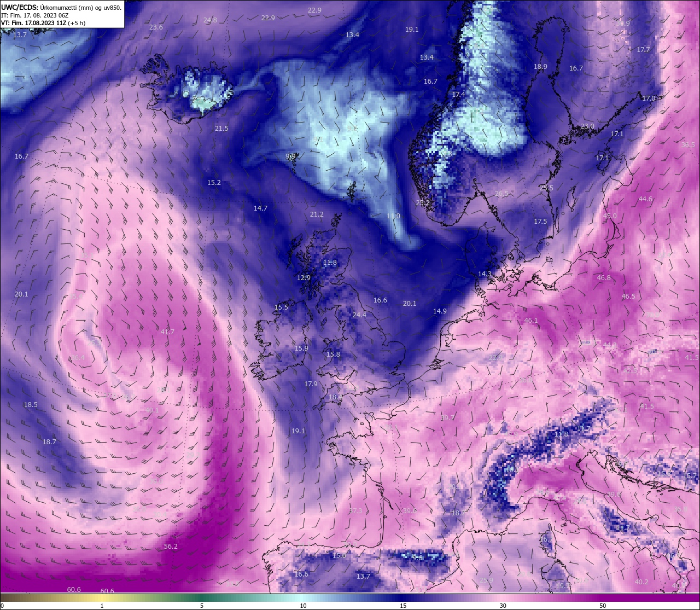Click the map value 46.8
Viewport: 700px width, 610px height.
pyautogui.click(x=604, y=278)
